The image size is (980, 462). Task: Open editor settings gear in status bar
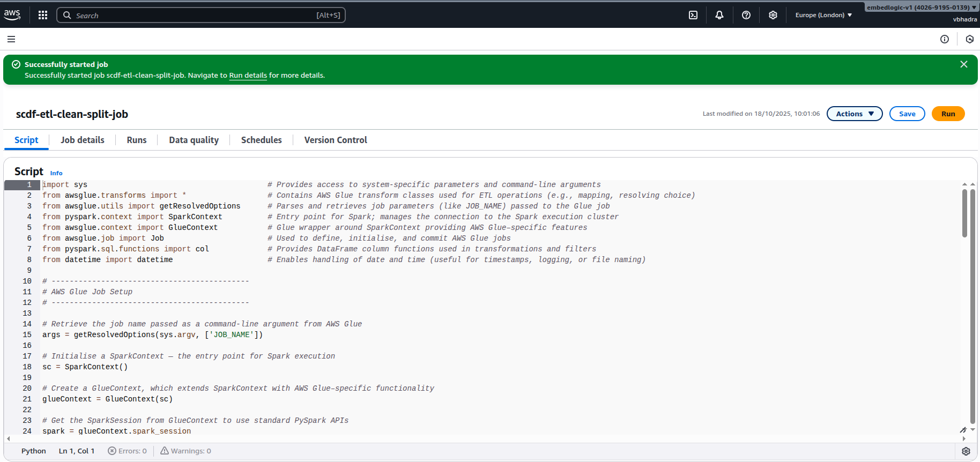(966, 451)
